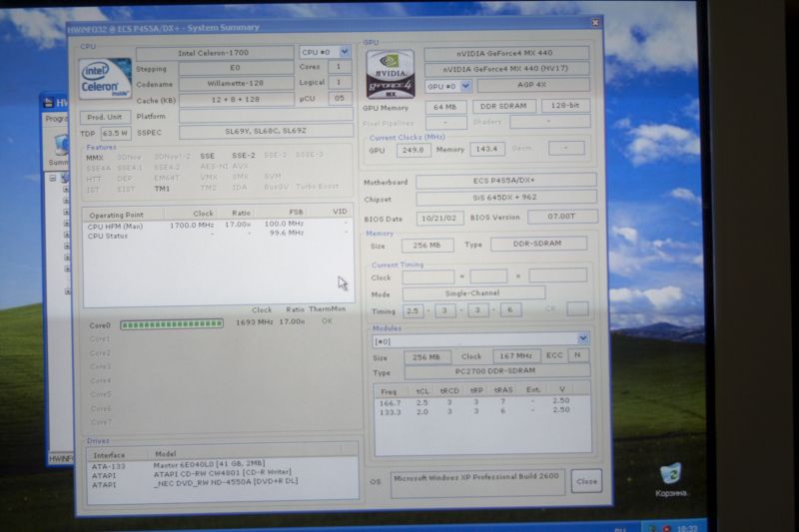Click the Prod. Unit button

coord(105,117)
